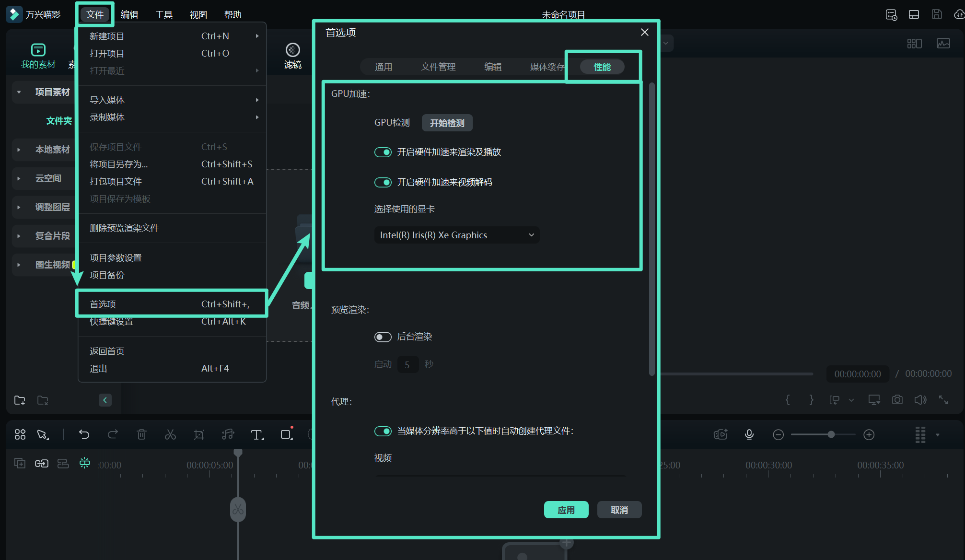Click the voiceover microphone icon
The image size is (965, 560).
click(x=749, y=434)
